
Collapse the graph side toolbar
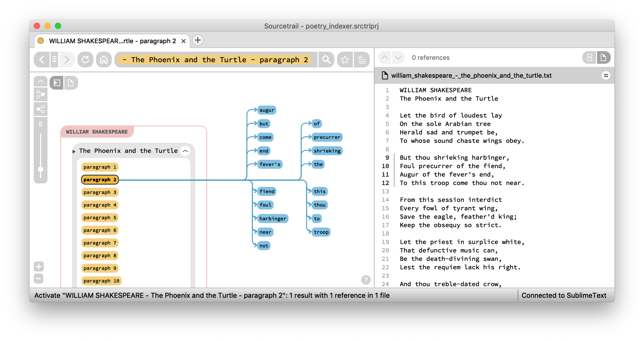click(x=41, y=81)
